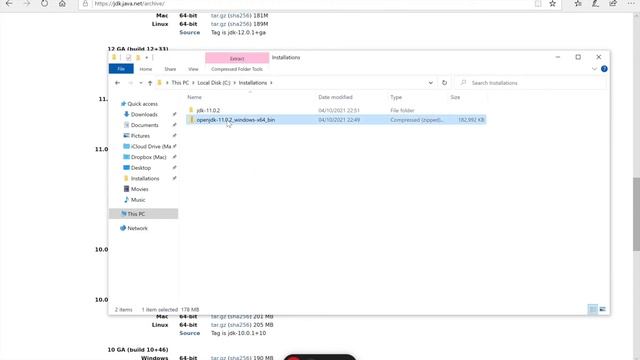The width and height of the screenshot is (640, 360).
Task: Click the New folder quick access icon
Action: [138, 58]
